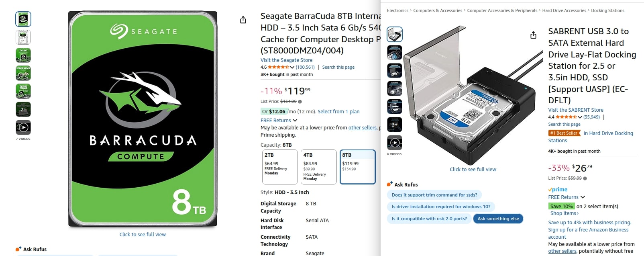
Task: Select the 8TB capacity option
Action: pyautogui.click(x=358, y=167)
